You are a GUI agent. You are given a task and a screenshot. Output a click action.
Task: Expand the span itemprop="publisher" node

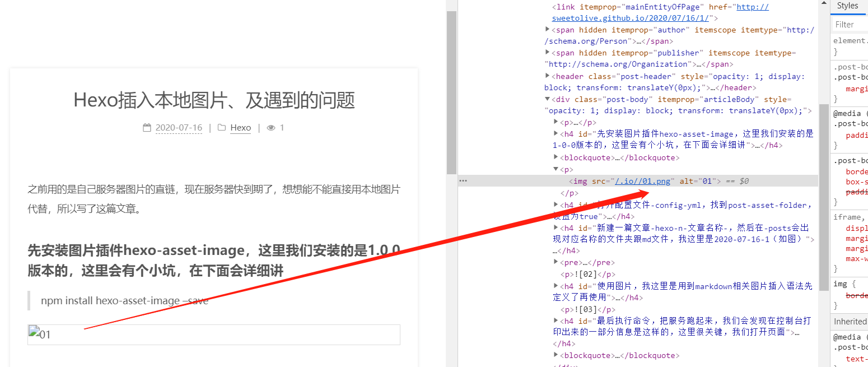pyautogui.click(x=548, y=53)
